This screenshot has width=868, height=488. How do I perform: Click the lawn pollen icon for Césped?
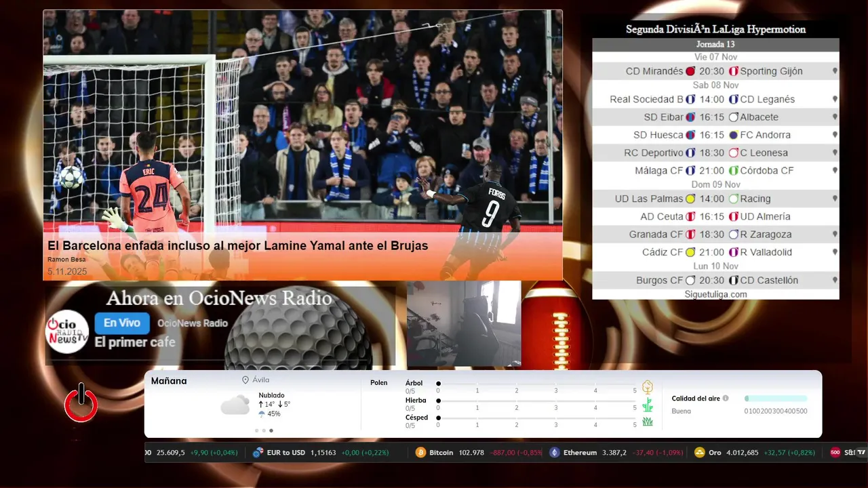648,422
